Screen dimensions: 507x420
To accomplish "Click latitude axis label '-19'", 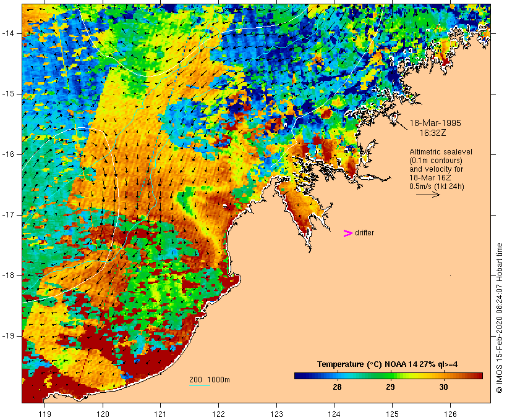I will coord(8,336).
